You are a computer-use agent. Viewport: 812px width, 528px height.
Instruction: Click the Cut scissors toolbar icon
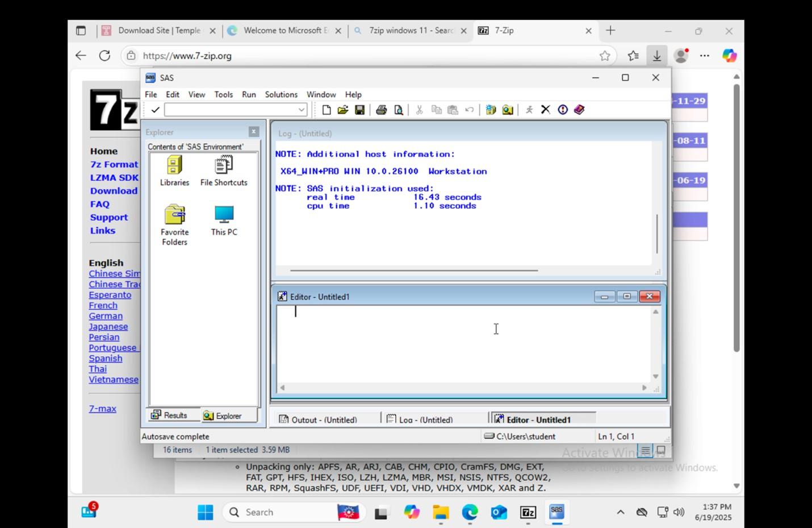[x=420, y=110]
